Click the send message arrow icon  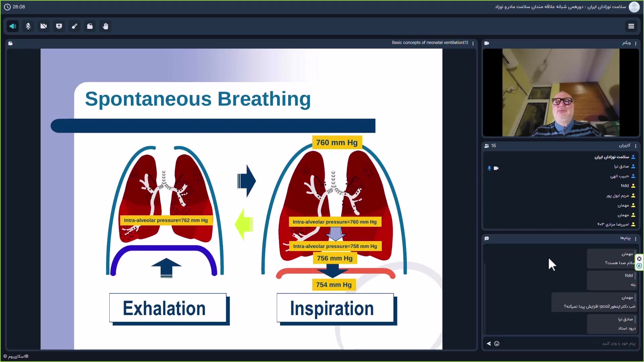pyautogui.click(x=489, y=344)
